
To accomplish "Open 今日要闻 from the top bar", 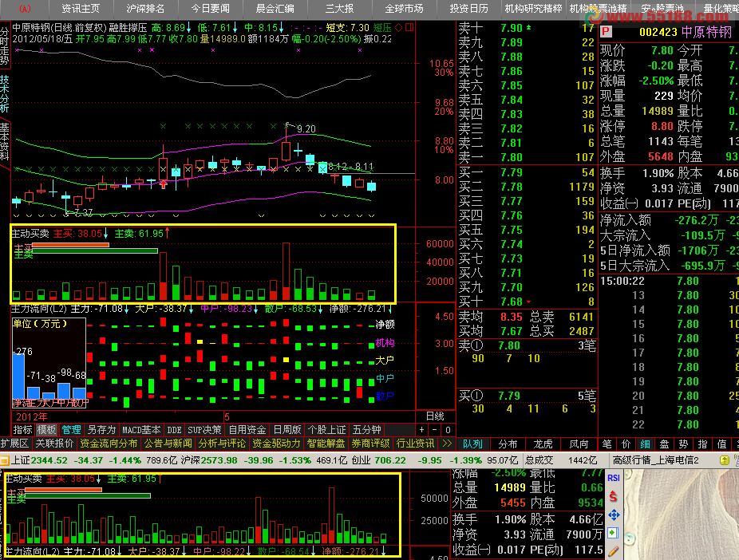I will (210, 9).
